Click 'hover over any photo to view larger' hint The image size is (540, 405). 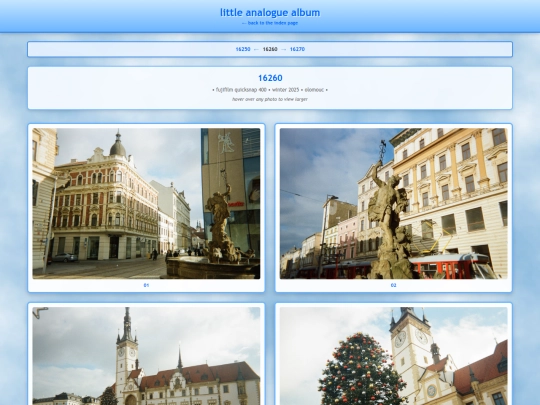click(270, 99)
